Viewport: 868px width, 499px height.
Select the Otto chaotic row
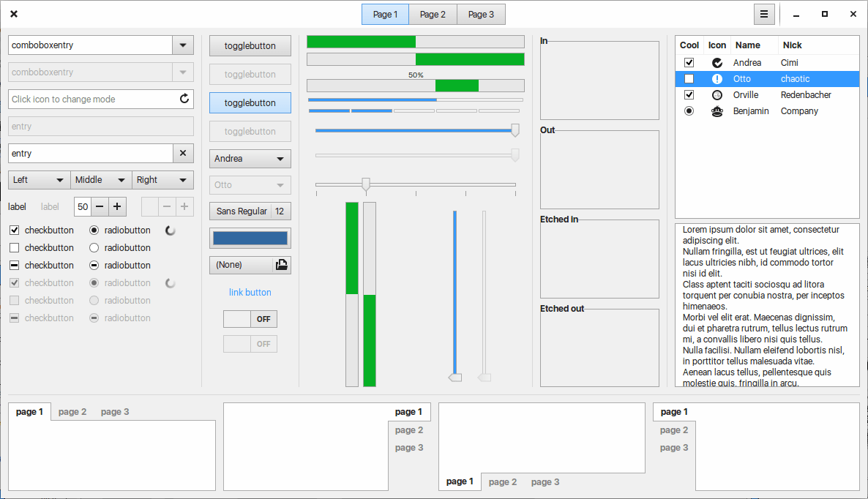[767, 78]
